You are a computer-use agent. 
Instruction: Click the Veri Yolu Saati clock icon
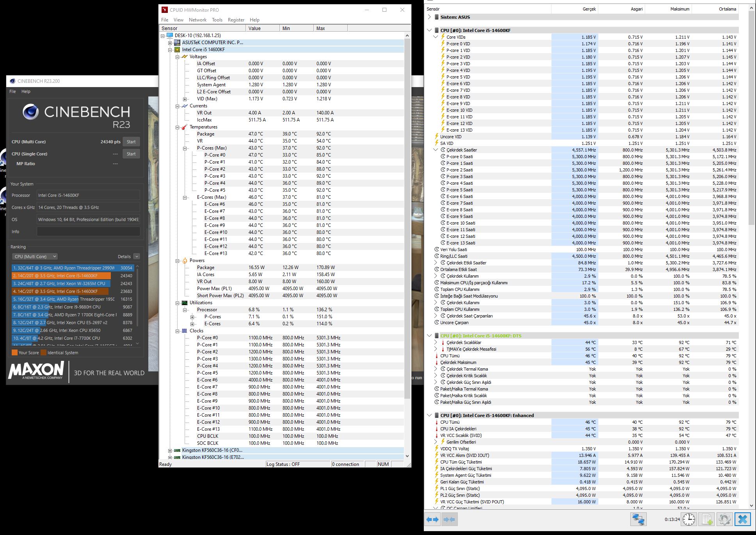(437, 250)
